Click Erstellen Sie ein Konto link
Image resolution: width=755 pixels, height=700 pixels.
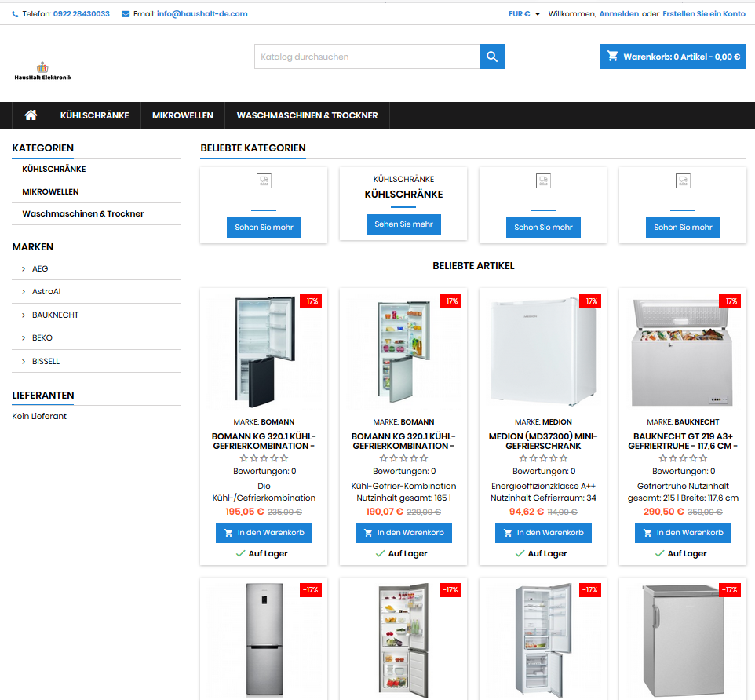pyautogui.click(x=703, y=14)
